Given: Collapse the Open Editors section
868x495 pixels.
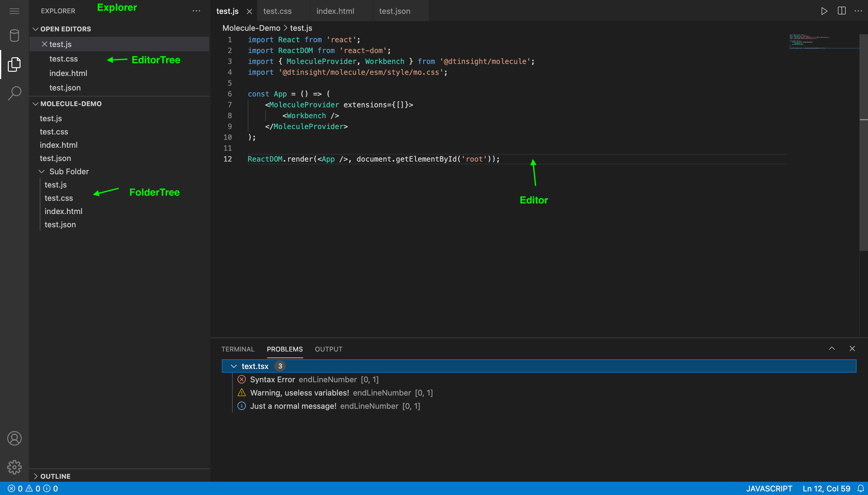Looking at the screenshot, I should 35,29.
